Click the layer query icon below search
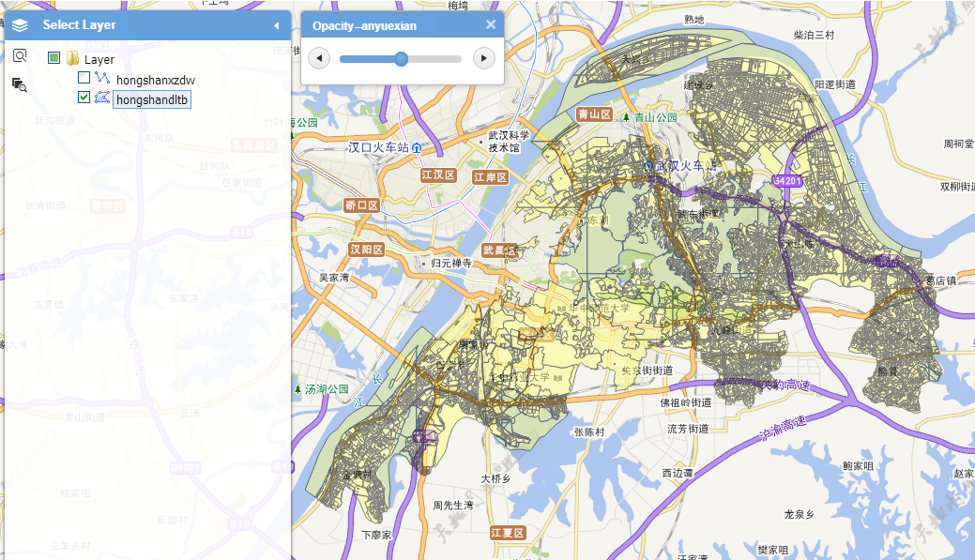This screenshot has width=975, height=560. coord(20,85)
